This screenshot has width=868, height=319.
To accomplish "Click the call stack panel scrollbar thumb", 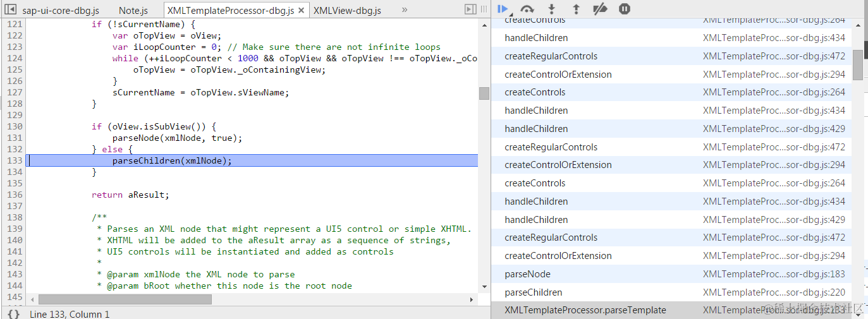I will [857, 65].
